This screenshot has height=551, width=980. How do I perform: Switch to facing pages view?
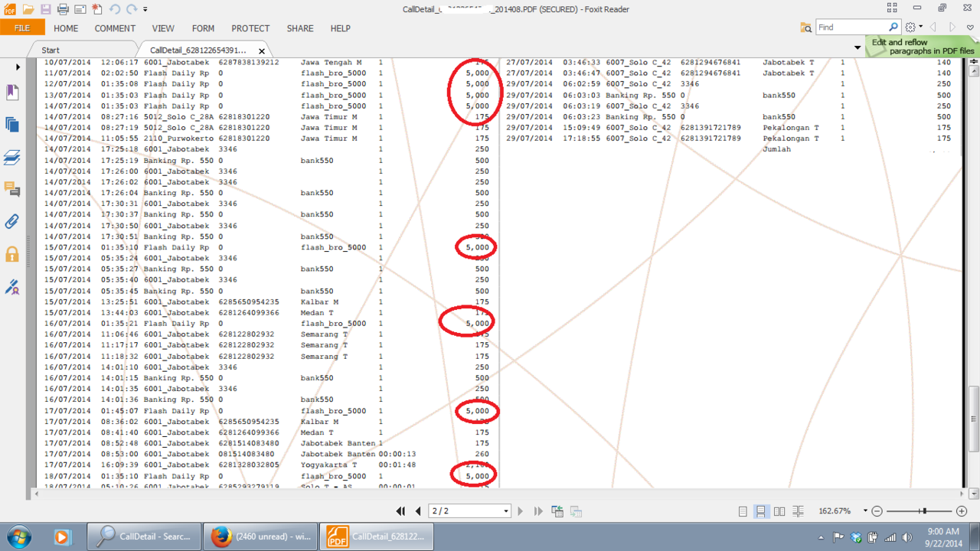coord(779,511)
